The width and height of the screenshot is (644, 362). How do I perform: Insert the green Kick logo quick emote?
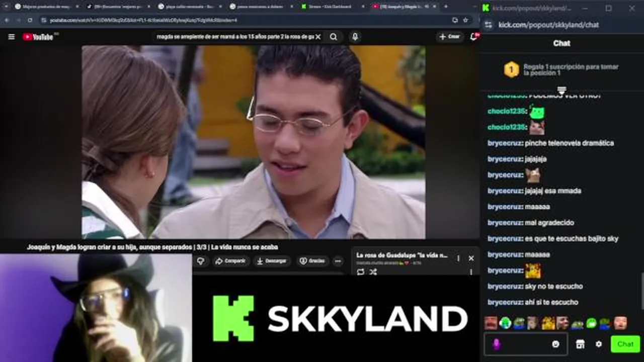(591, 323)
